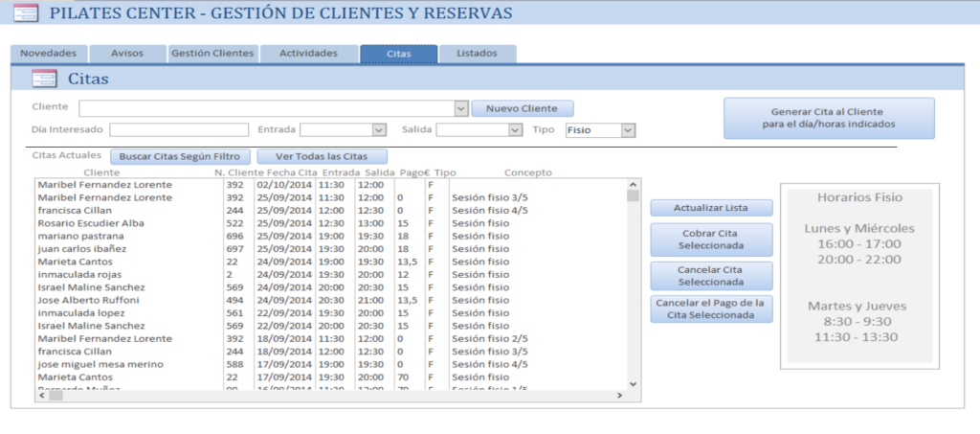Click Buscar Citas Según Filtro
Image resolution: width=980 pixels, height=434 pixels.
point(181,156)
